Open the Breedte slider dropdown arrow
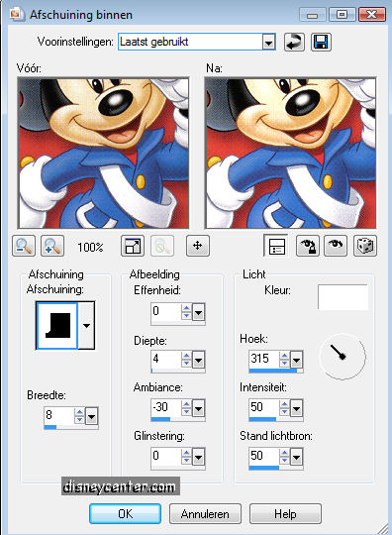 [x=91, y=416]
